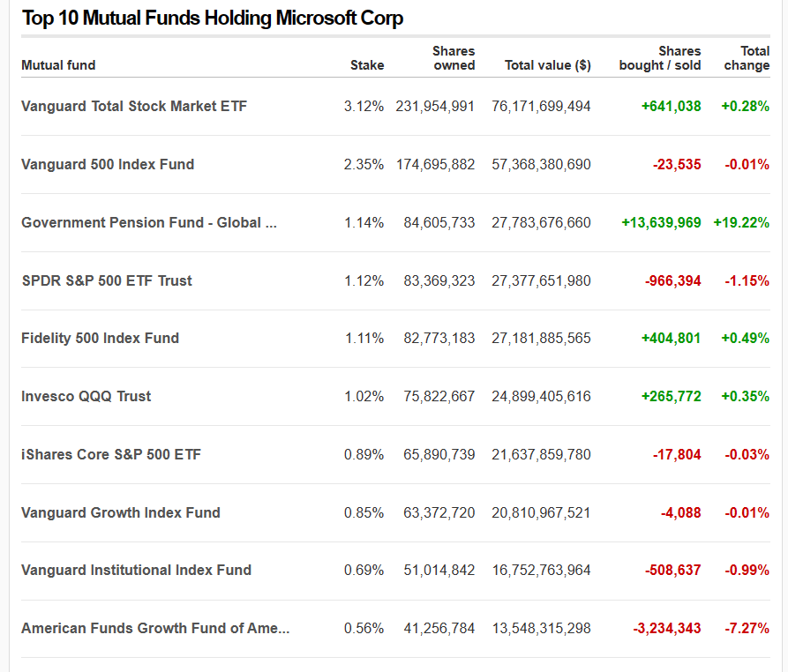Select total value 21,637,859,780

[x=541, y=455]
